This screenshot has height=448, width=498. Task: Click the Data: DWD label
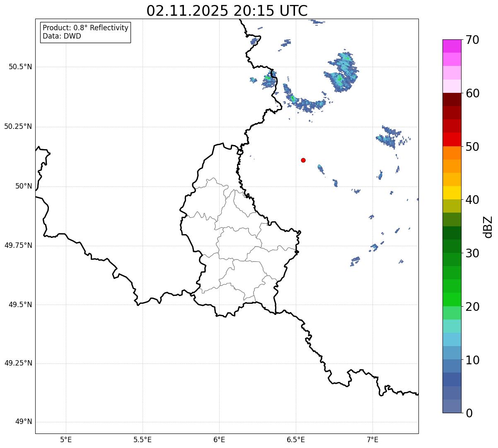(62, 36)
